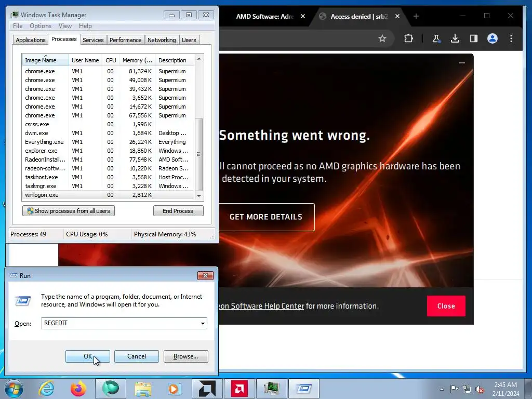Image resolution: width=532 pixels, height=399 pixels.
Task: Open a new browser tab
Action: 416,16
